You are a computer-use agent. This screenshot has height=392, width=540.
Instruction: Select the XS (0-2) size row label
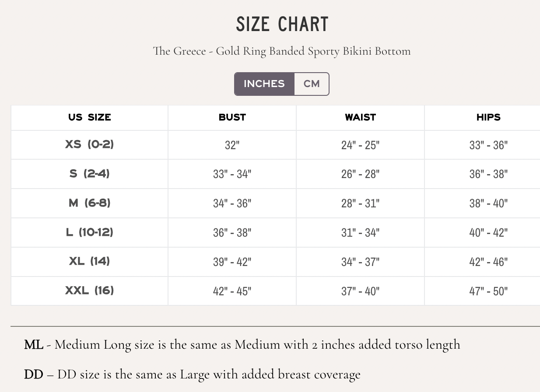(x=90, y=144)
